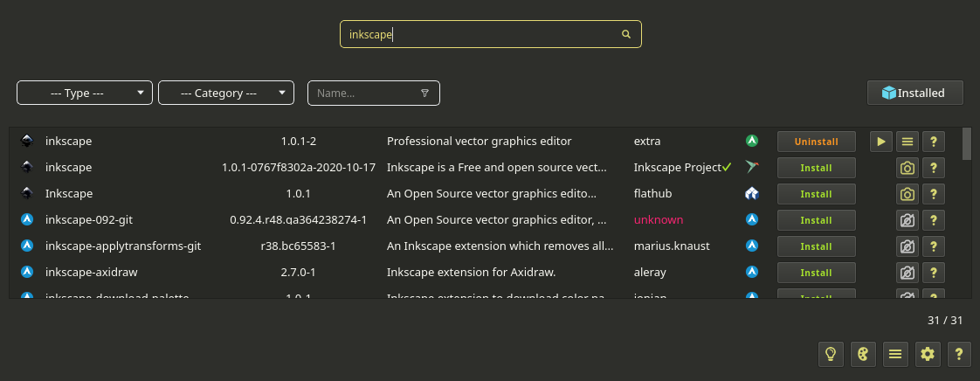Focus the inkscape search input field
Viewport: 980px width, 381px height.
(x=491, y=34)
